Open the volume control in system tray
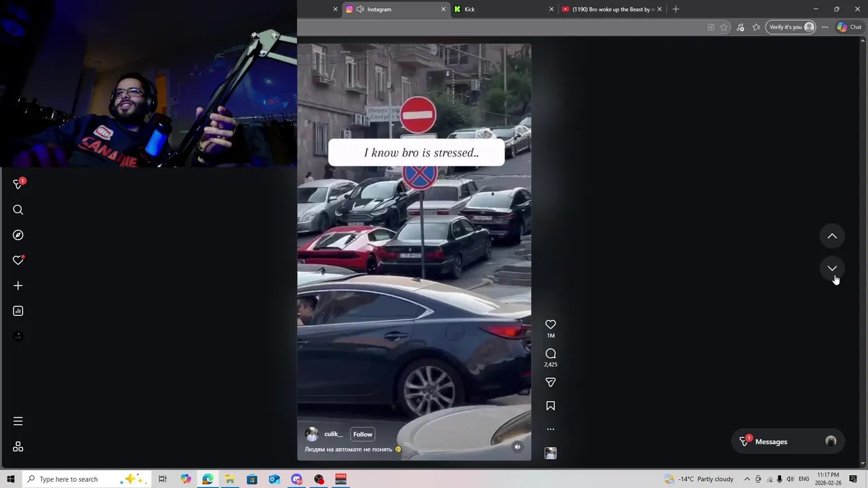Viewport: 868px width, 488px height. click(x=790, y=479)
